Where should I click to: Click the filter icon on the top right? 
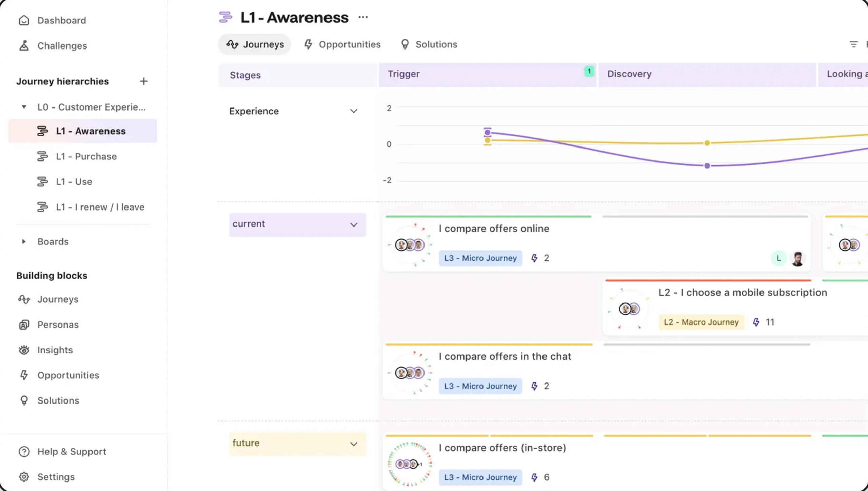(854, 44)
